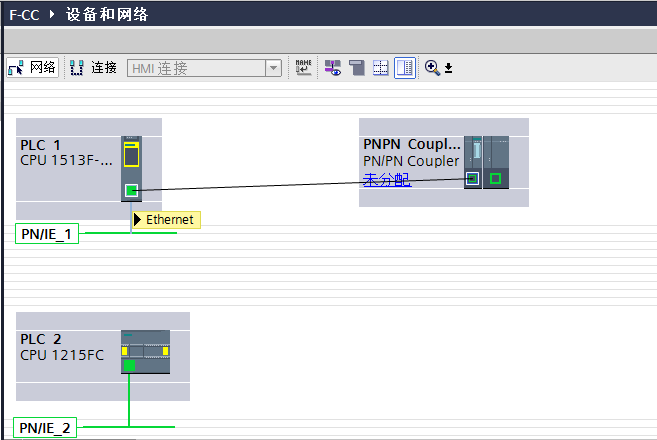Switch to Network mode button
The width and height of the screenshot is (657, 440).
[x=32, y=67]
